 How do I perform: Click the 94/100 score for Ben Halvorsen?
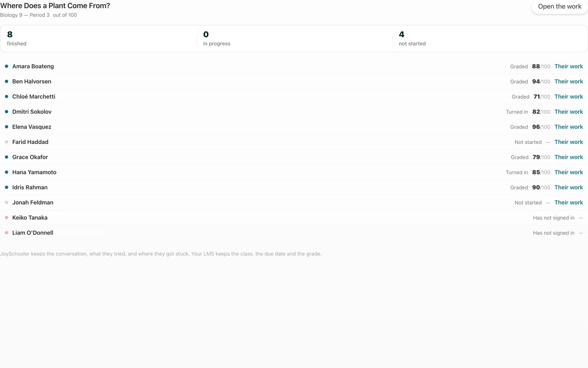541,81
